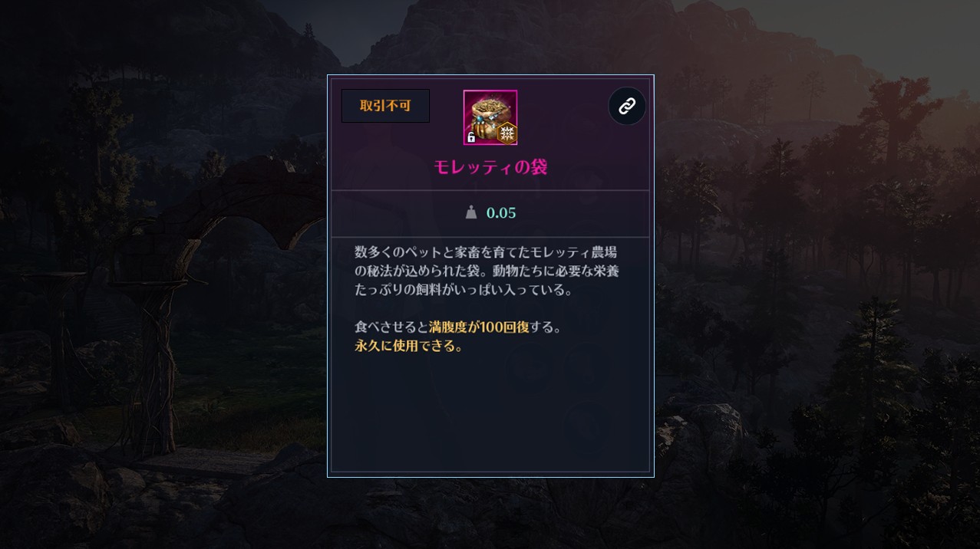The image size is (980, 549).
Task: Click the pink border of item icon
Action: tap(490, 91)
